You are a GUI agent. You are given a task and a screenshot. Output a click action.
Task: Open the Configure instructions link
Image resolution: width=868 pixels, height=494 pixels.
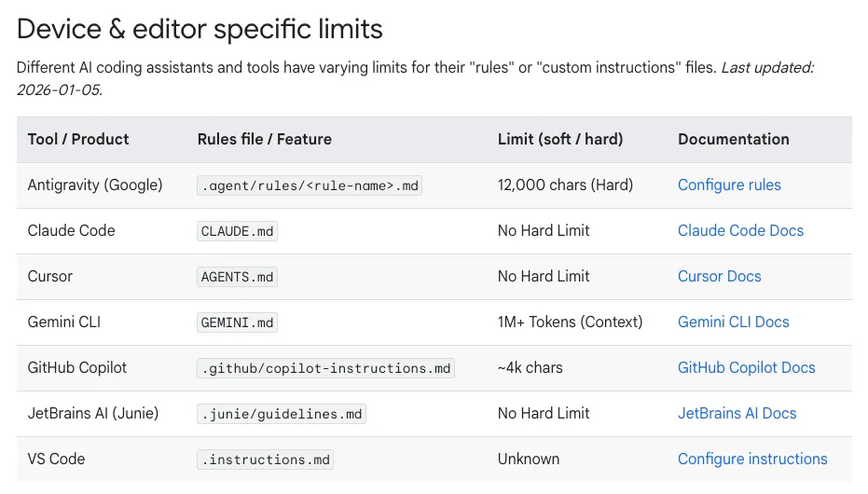point(752,460)
